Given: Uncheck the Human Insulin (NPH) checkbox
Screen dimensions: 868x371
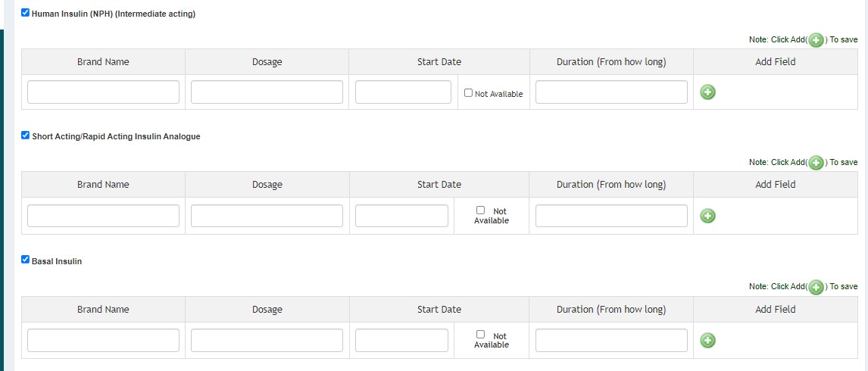Looking at the screenshot, I should 26,13.
